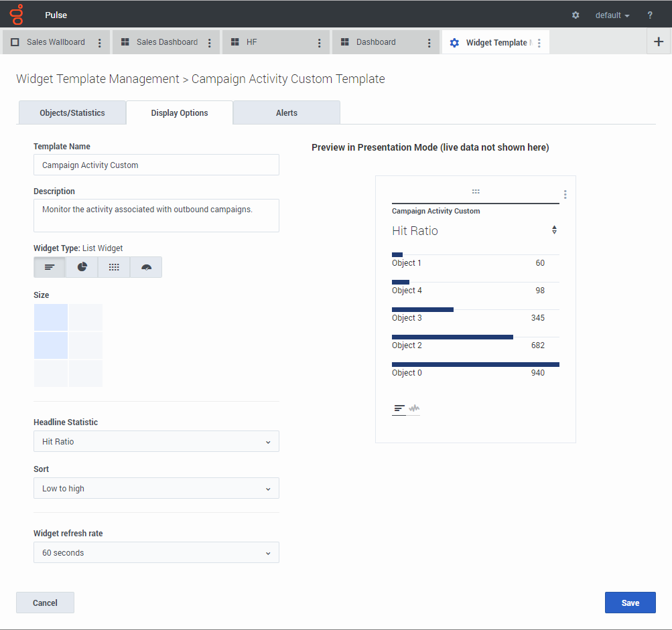
Task: Switch preview to line chart view
Action: 415,408
